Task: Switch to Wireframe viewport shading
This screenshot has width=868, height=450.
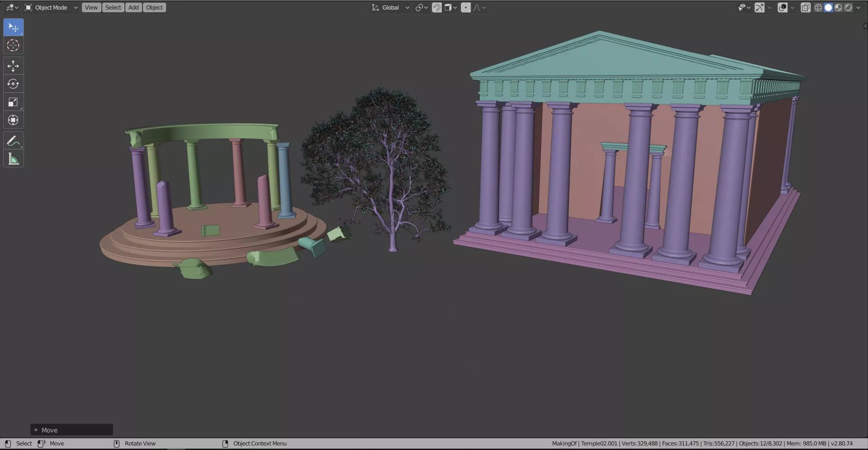Action: 818,8
